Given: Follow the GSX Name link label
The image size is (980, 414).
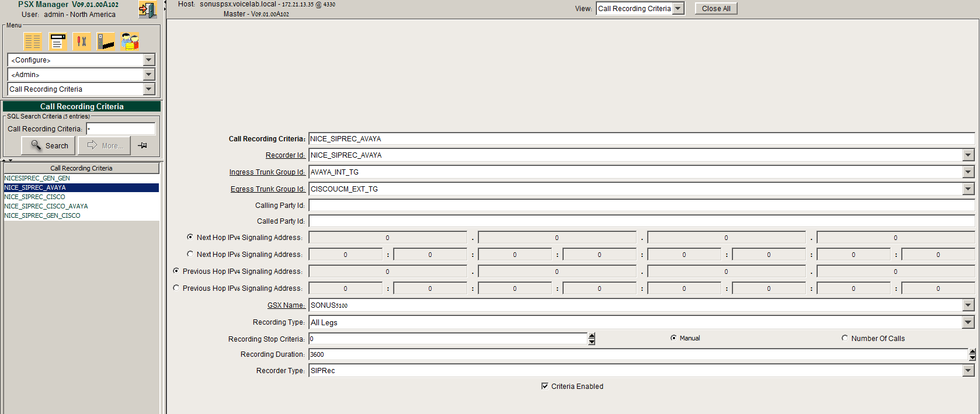Looking at the screenshot, I should point(286,305).
